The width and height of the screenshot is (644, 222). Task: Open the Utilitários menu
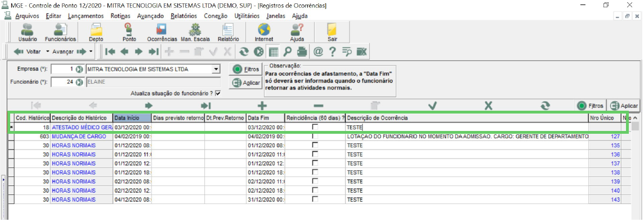pos(247,16)
